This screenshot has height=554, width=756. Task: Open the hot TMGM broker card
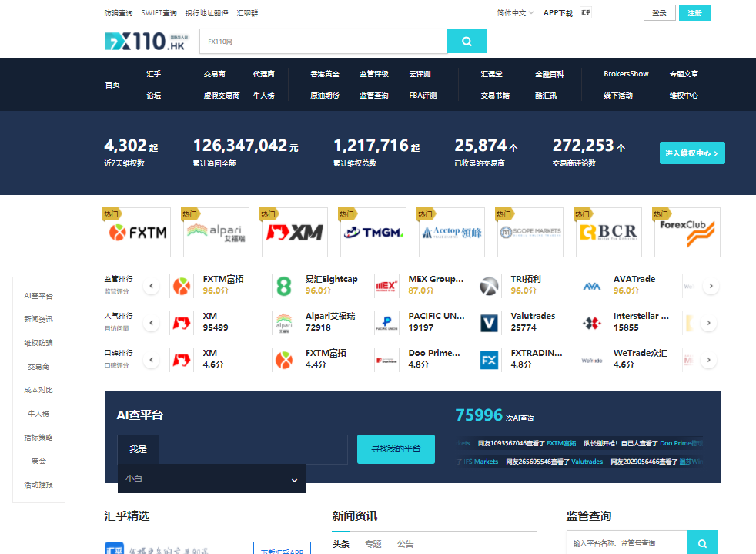[373, 232]
